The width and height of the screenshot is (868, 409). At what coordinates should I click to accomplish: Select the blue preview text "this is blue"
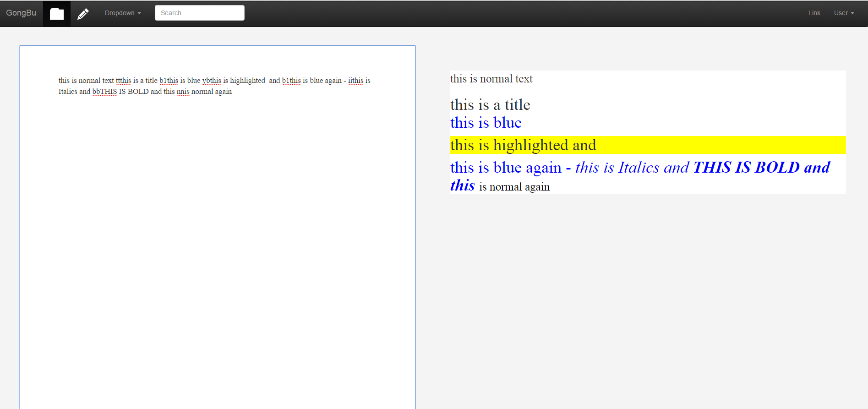pyautogui.click(x=486, y=123)
